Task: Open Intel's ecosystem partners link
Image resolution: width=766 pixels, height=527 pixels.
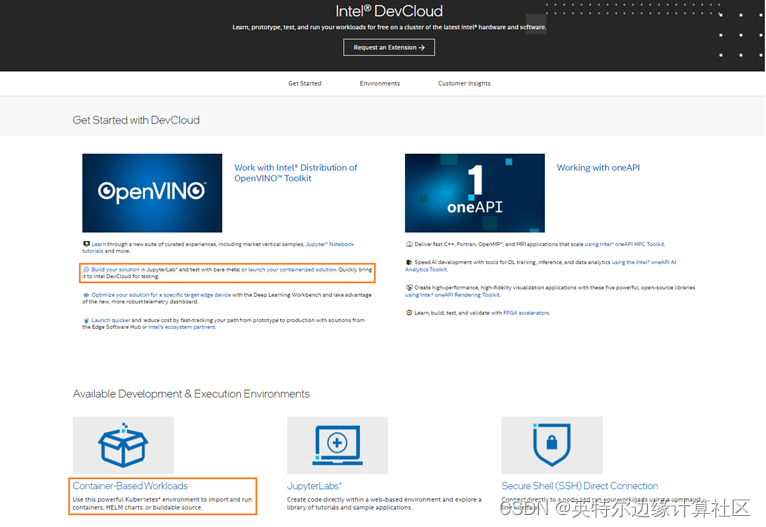Action: (182, 327)
